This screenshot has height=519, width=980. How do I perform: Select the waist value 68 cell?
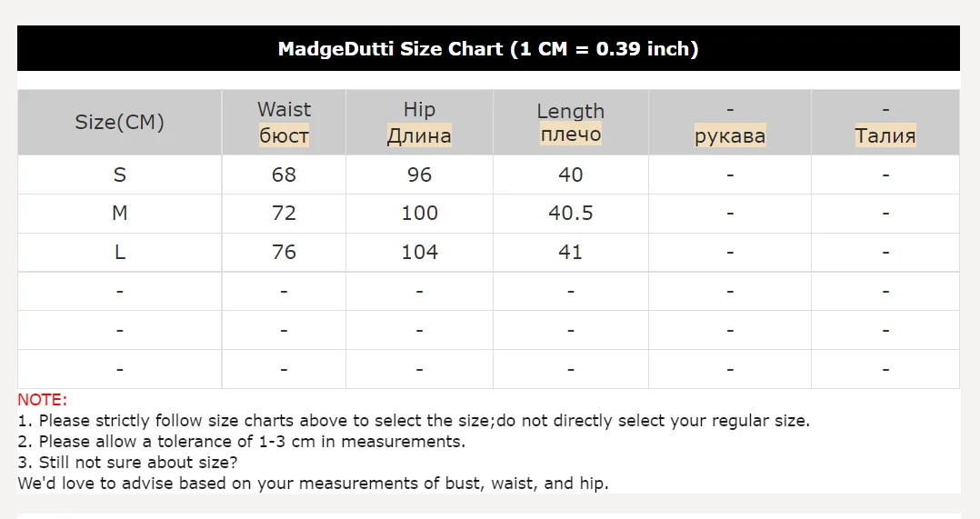coord(284,175)
